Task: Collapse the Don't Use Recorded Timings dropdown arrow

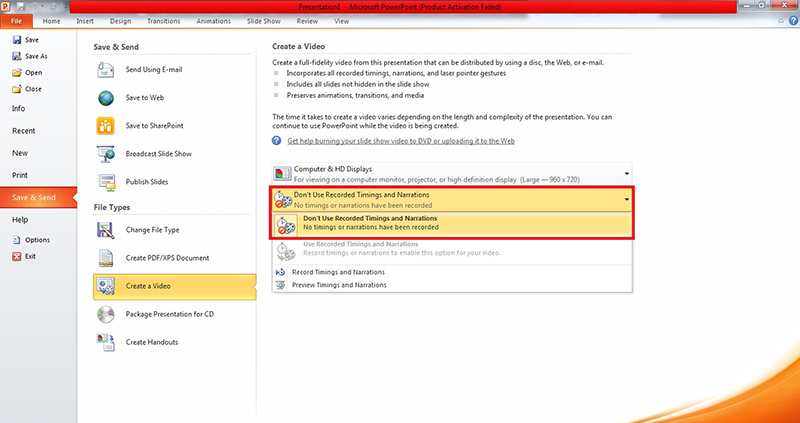Action: pos(627,200)
